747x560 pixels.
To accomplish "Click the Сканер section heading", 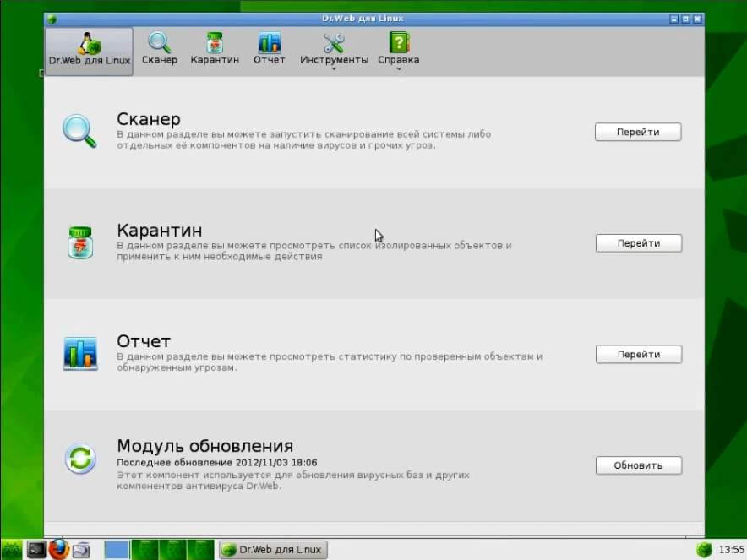I will [x=149, y=118].
